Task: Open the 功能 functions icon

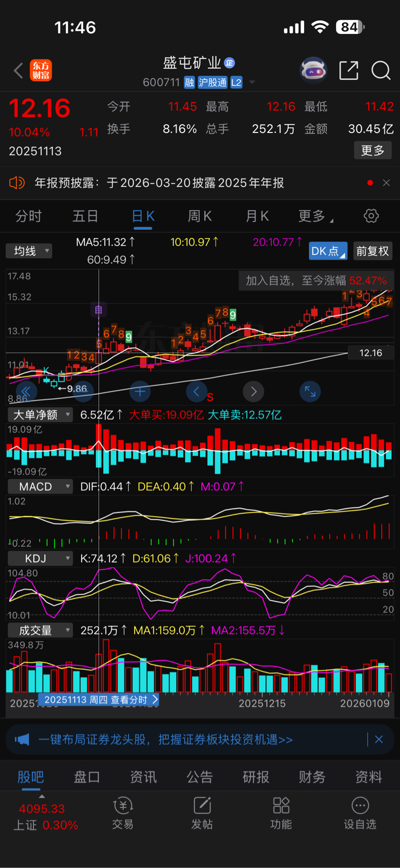Action: point(281,813)
